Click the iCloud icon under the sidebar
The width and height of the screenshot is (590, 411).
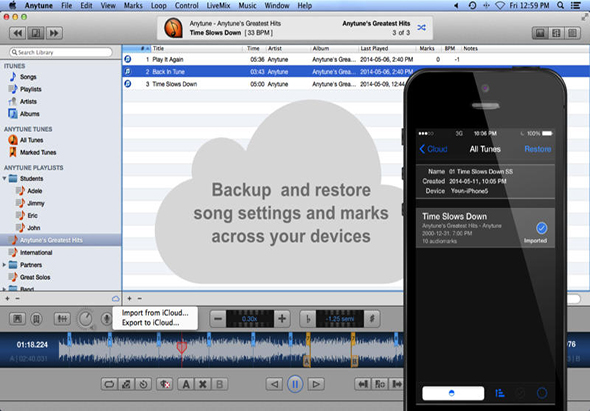coord(116,299)
